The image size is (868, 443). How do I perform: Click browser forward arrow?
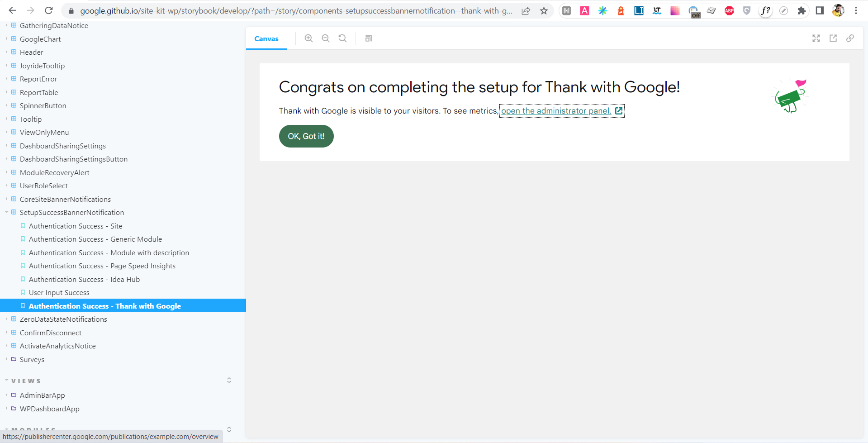30,10
